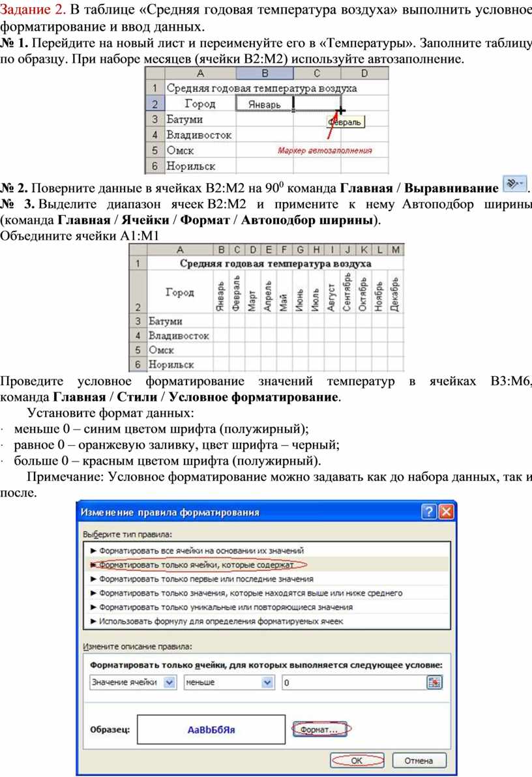Select Владивосток cell in second table
This screenshot has width=532, height=777.
180,336
